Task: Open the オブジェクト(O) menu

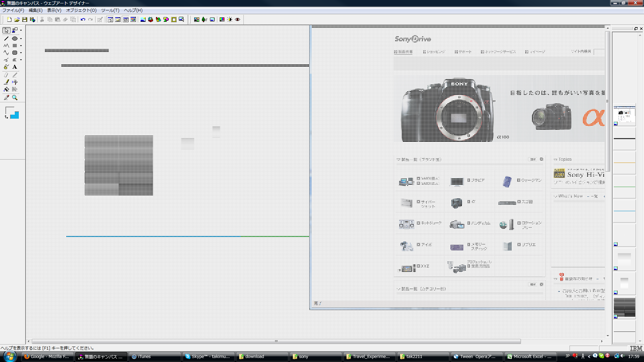Action: [81, 10]
